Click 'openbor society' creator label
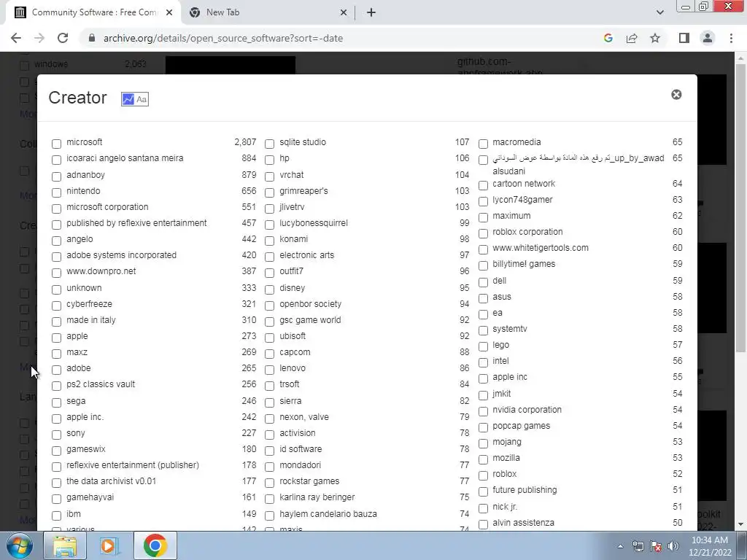This screenshot has height=560, width=747. pos(310,304)
